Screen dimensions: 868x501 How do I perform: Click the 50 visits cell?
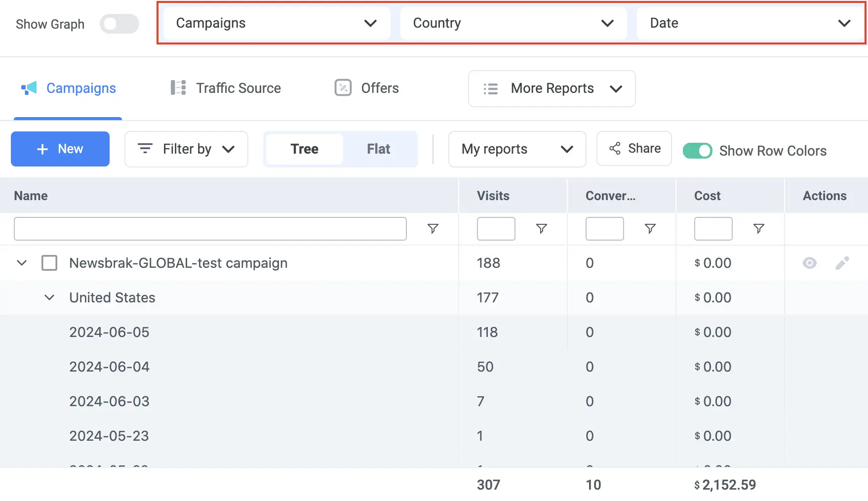pos(485,367)
